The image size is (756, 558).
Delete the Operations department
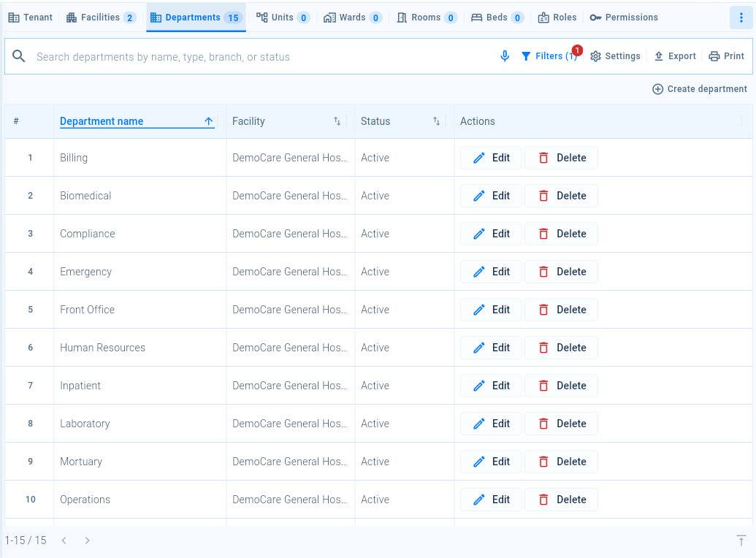pos(561,500)
